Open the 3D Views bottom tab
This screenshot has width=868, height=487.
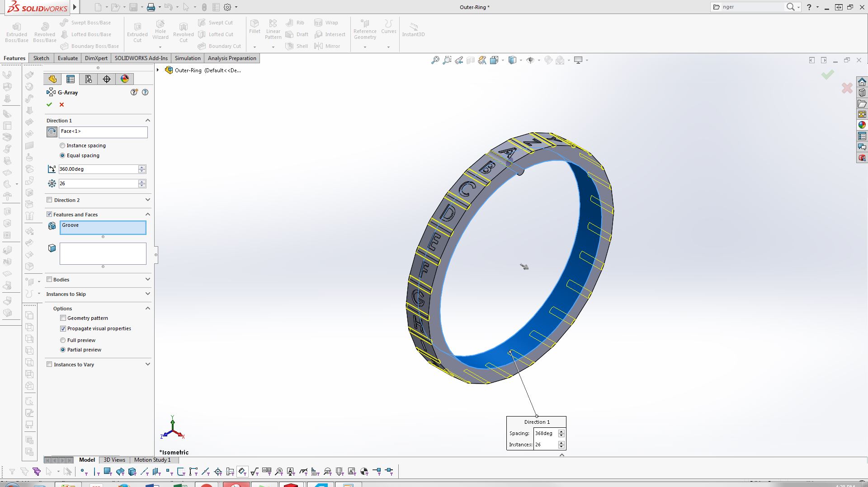tap(114, 460)
